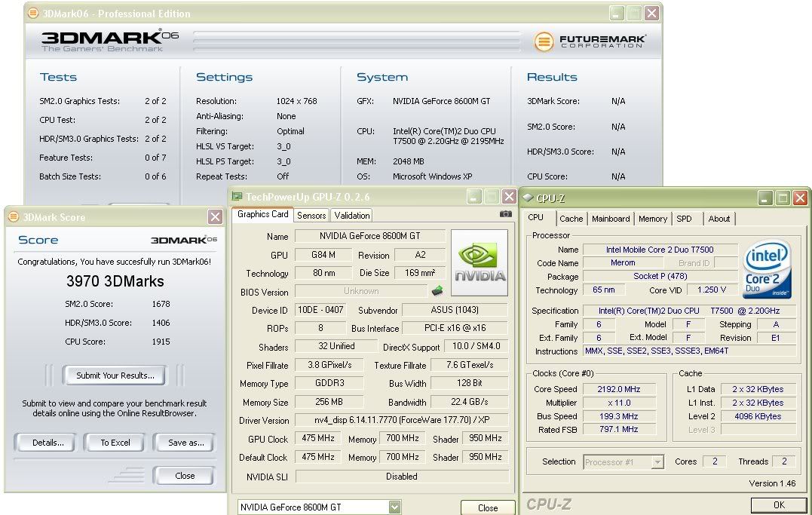812x515 pixels.
Task: Click the Level 2 cache value 4096 KBytes
Action: pyautogui.click(x=758, y=416)
